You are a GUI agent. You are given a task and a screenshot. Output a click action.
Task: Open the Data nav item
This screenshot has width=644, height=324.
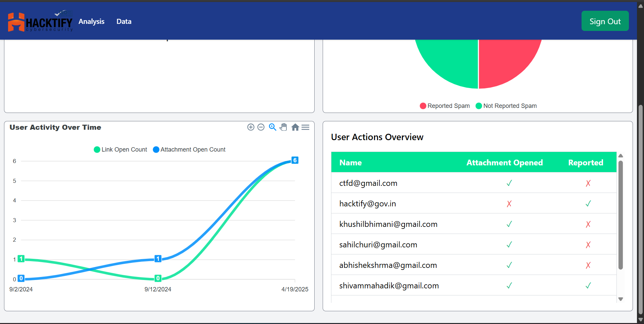click(124, 22)
